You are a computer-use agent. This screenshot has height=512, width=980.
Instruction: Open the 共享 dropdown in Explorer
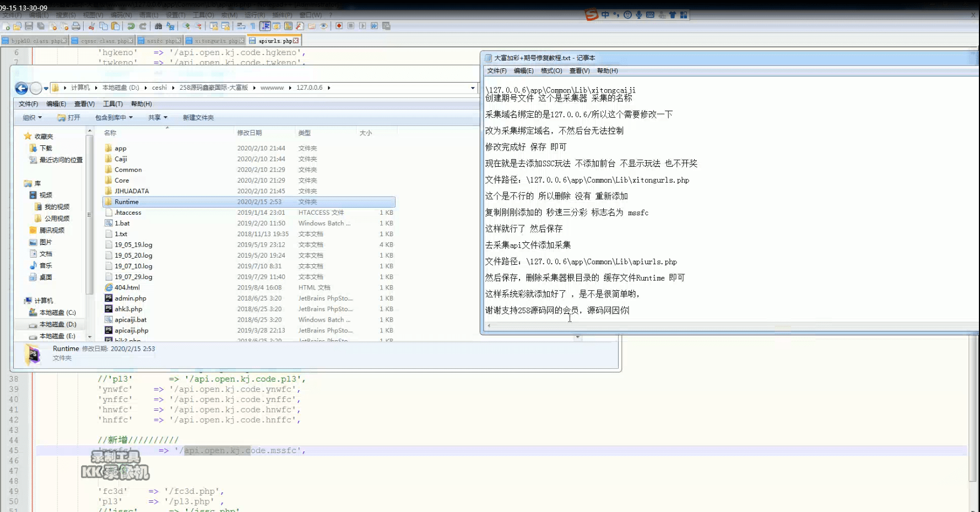click(x=158, y=117)
